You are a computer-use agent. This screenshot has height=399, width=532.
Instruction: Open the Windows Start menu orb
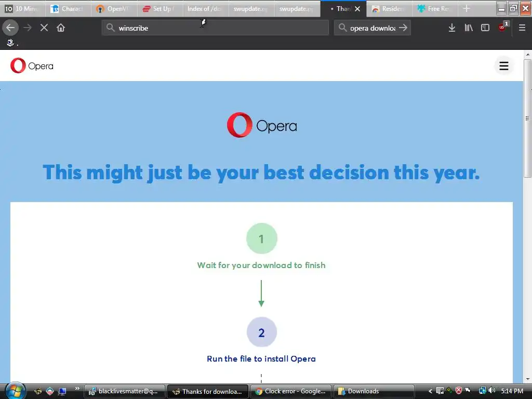click(x=15, y=391)
